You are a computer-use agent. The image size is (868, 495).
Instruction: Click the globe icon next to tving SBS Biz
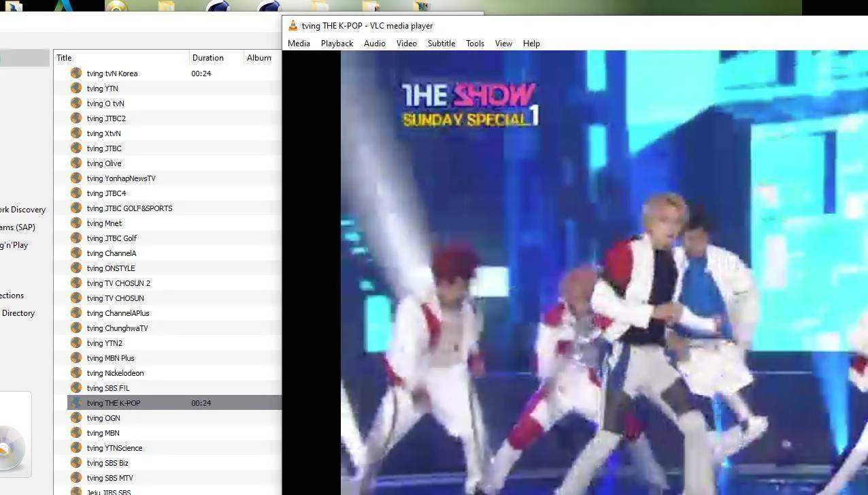click(76, 463)
